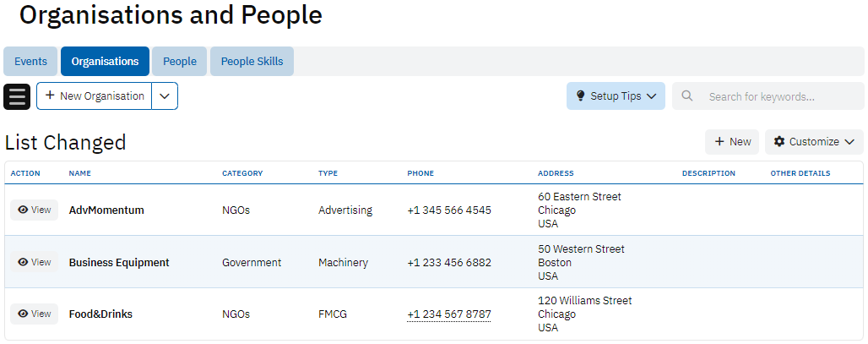Click the Food&Drinks phone number link
The image size is (868, 344).
pyautogui.click(x=448, y=314)
